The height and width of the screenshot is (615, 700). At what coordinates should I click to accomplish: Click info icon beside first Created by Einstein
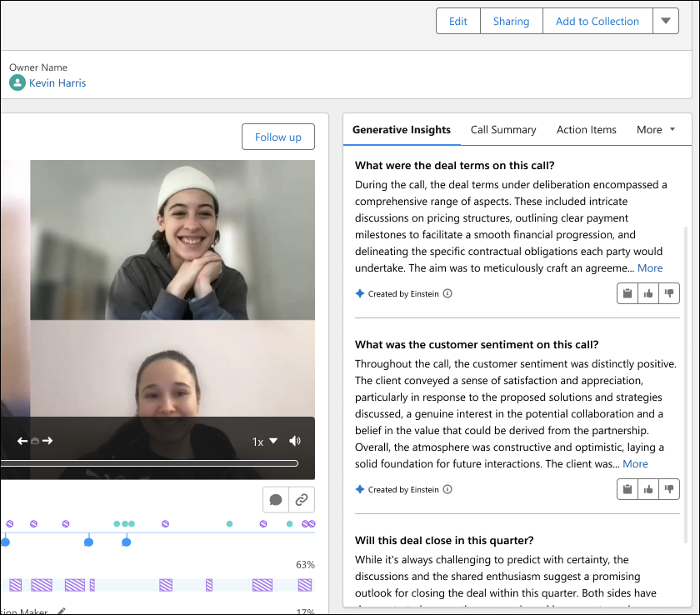447,293
